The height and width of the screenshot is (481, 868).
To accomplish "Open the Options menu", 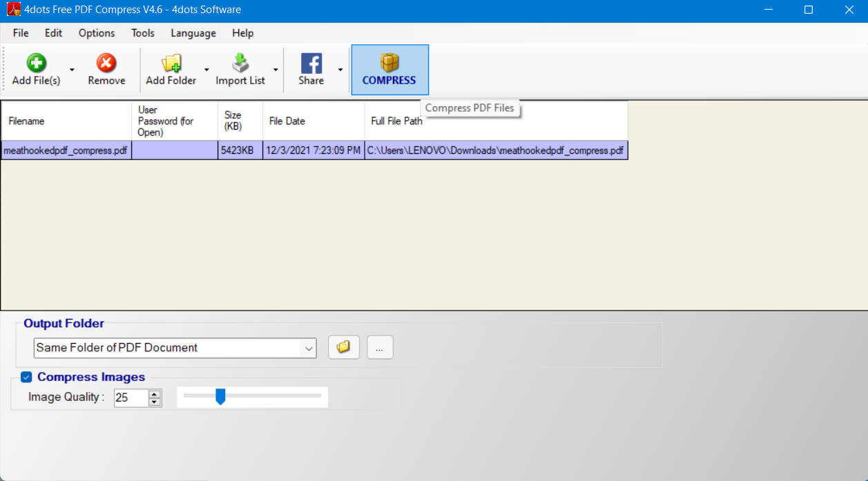I will (x=97, y=33).
